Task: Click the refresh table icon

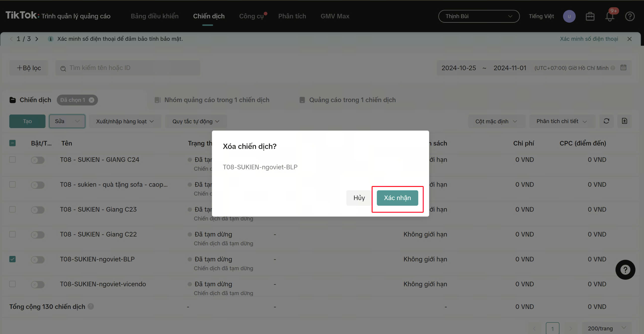Action: coord(607,121)
